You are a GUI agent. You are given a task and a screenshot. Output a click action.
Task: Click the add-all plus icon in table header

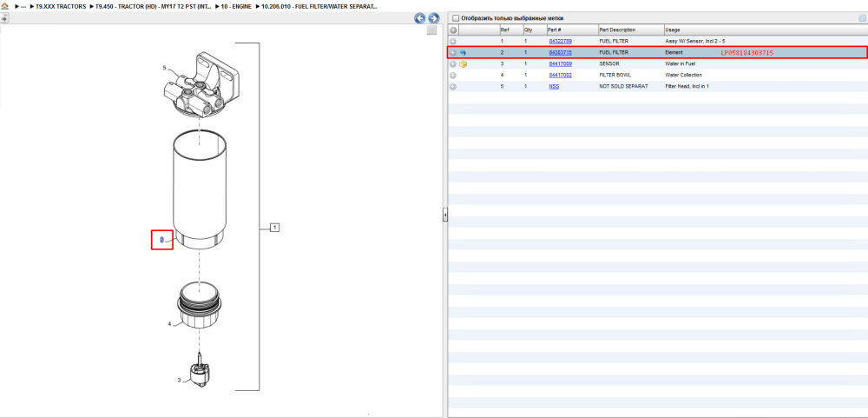[x=453, y=30]
